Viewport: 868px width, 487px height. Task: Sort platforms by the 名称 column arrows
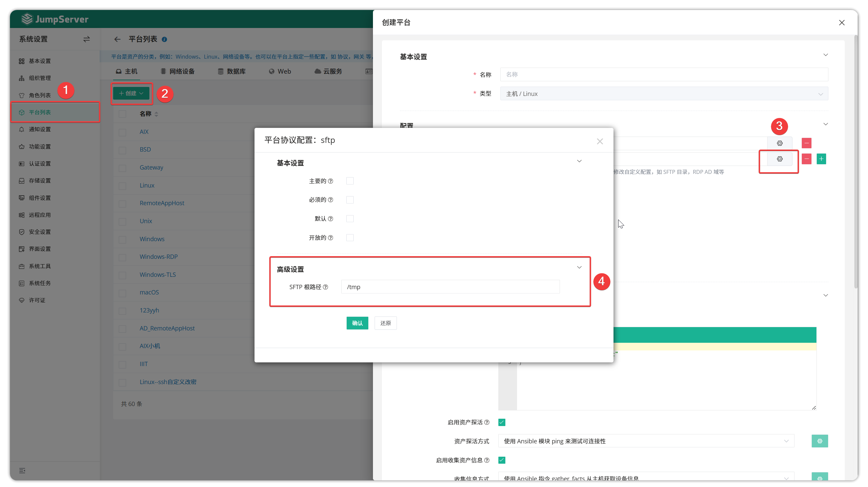[157, 114]
